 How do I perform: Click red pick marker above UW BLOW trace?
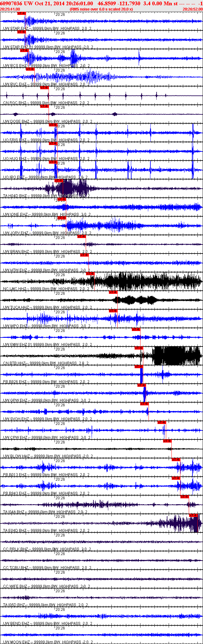[x=167, y=441]
